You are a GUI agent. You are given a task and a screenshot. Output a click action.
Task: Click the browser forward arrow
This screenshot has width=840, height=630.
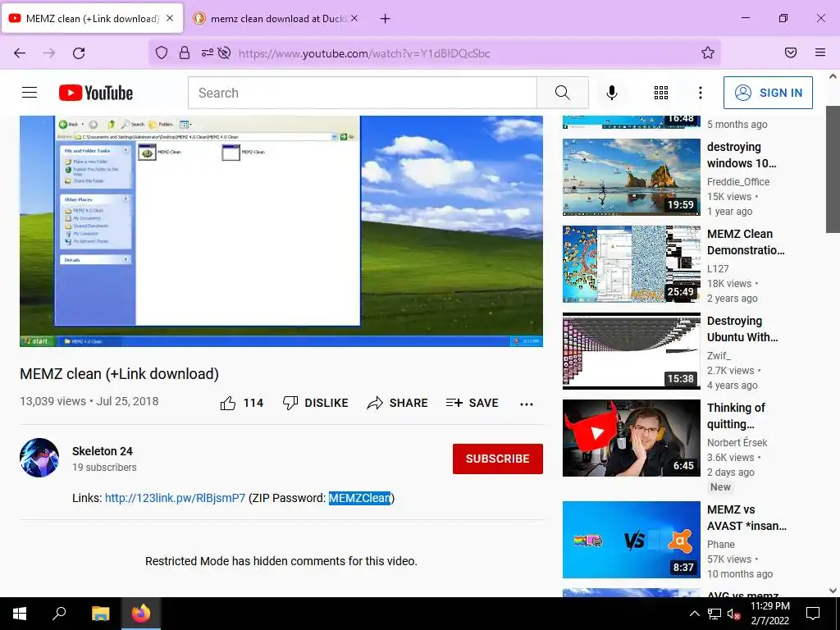tap(49, 53)
